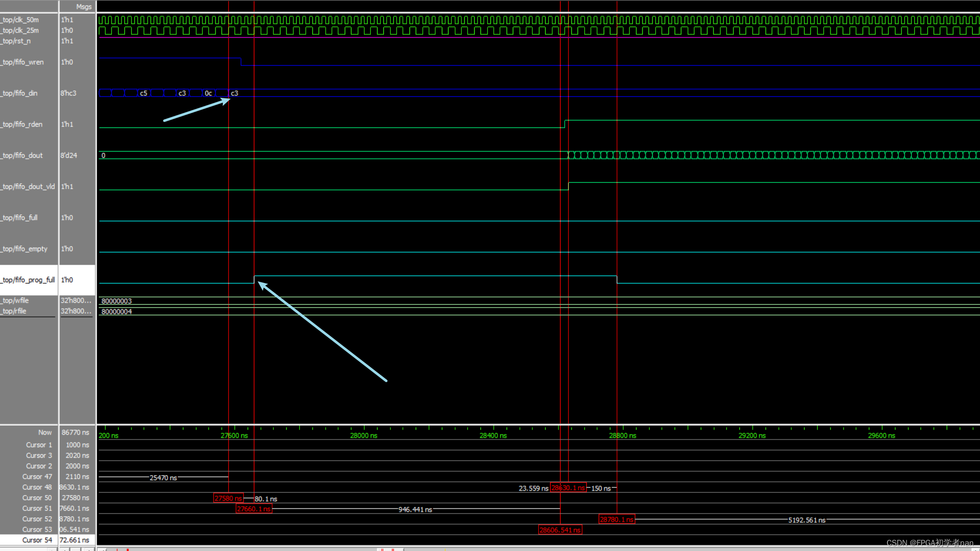
Task: Click the 5192.561 ns cursor delta label
Action: click(807, 520)
